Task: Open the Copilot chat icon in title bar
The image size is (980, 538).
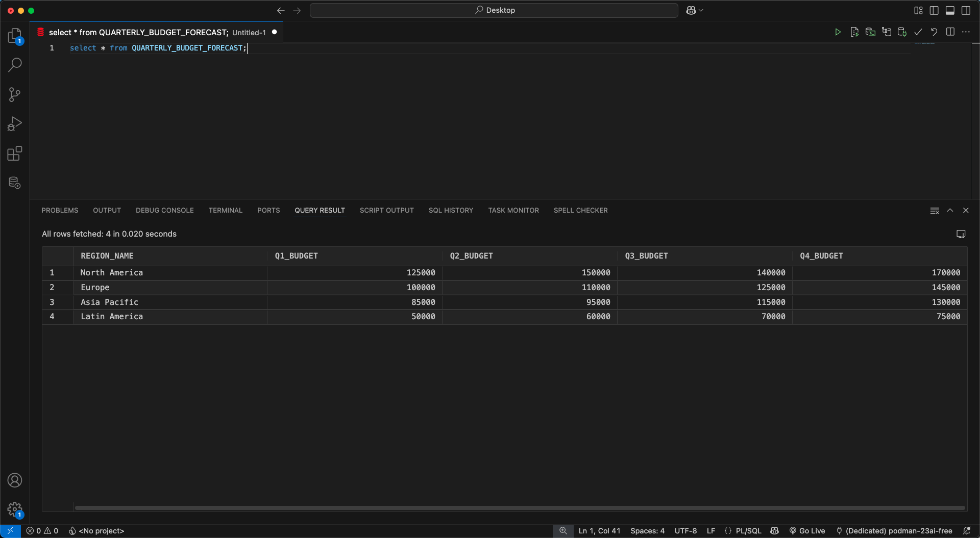Action: pos(691,10)
